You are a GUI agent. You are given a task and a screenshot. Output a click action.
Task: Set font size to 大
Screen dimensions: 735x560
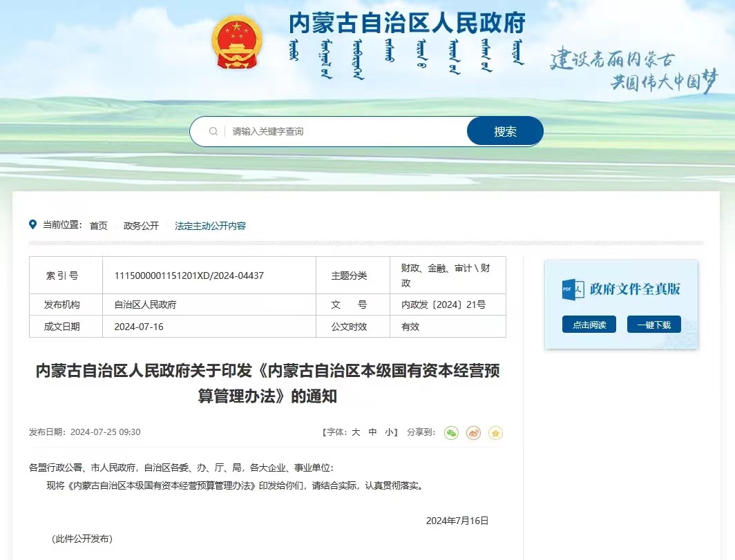tap(356, 432)
